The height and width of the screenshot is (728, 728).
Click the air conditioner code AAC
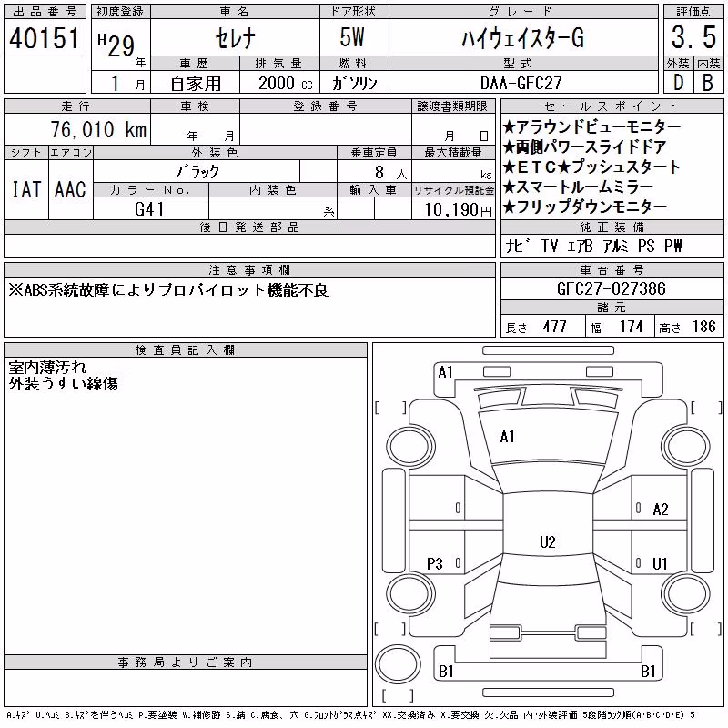(x=70, y=190)
